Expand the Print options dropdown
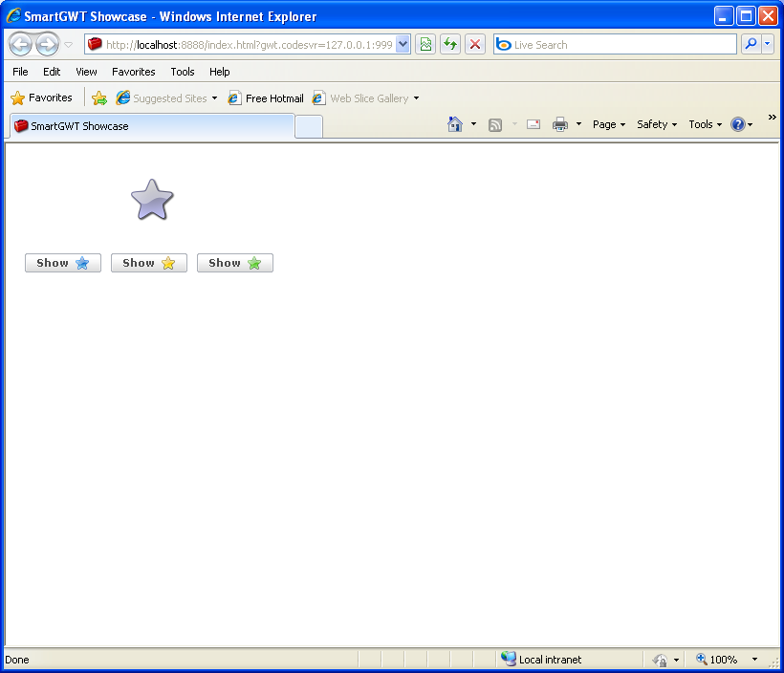The image size is (784, 673). 578,124
